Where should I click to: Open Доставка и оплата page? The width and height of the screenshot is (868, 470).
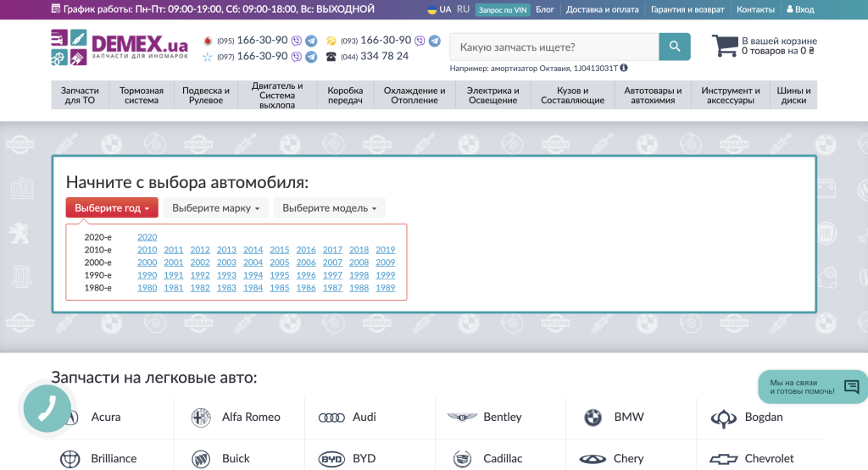[603, 9]
